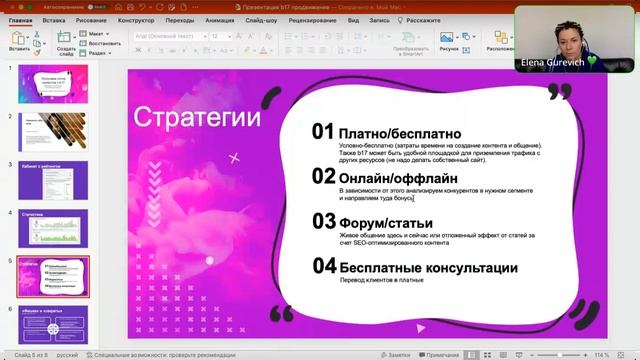Screen dimensions: 640x360
Task: Start slideshow icon in status bar
Action: pos(519,355)
